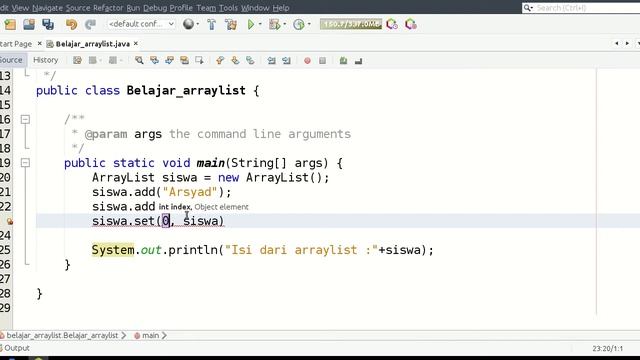Click the New Project icon in main toolbar
The image size is (640, 360).
(10, 24)
